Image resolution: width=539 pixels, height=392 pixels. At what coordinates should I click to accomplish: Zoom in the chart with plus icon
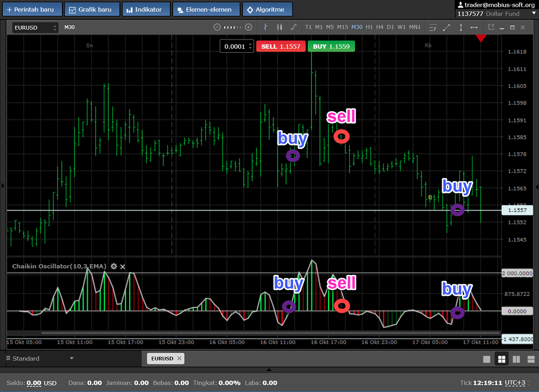pos(248,27)
